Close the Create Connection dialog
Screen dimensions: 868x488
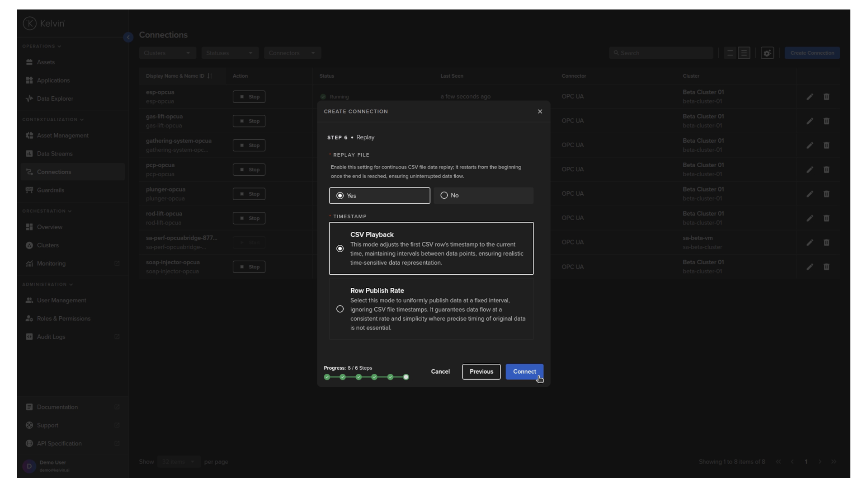(540, 112)
